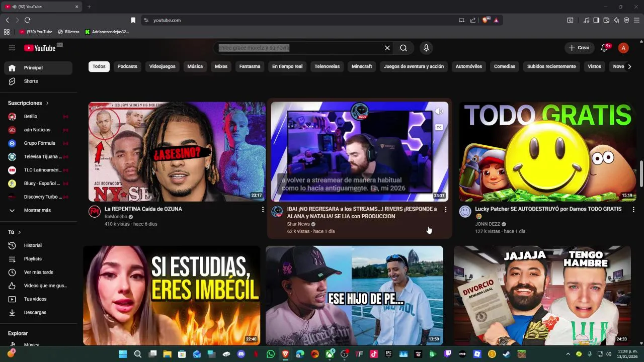This screenshot has width=644, height=362.
Task: Select the Vistos filter chip
Action: 594,66
